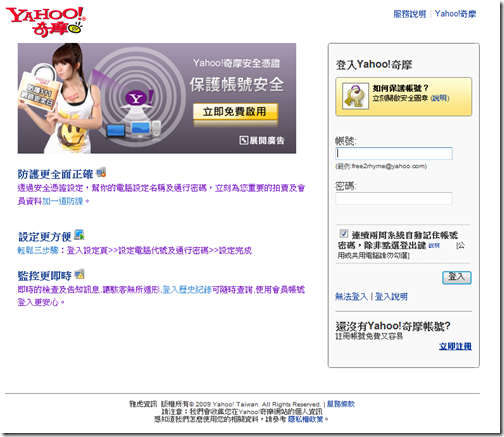Click the 立即免費啟用 banner button
The image size is (504, 437).
(x=235, y=112)
